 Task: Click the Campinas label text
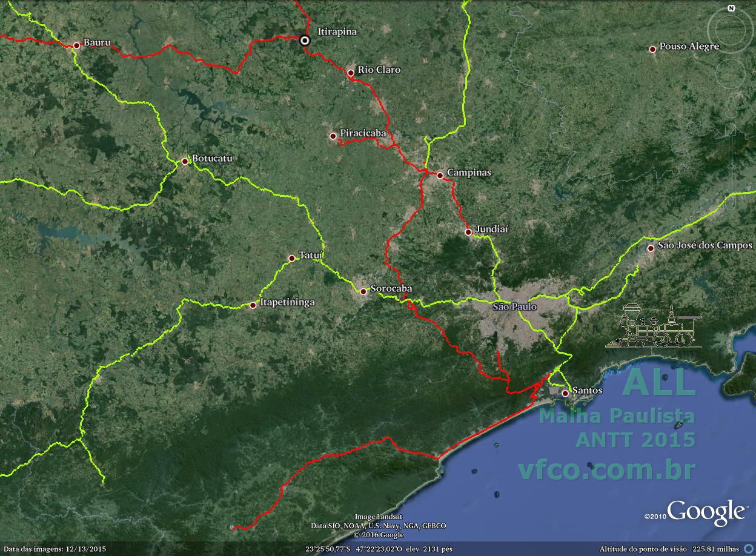coord(469,173)
